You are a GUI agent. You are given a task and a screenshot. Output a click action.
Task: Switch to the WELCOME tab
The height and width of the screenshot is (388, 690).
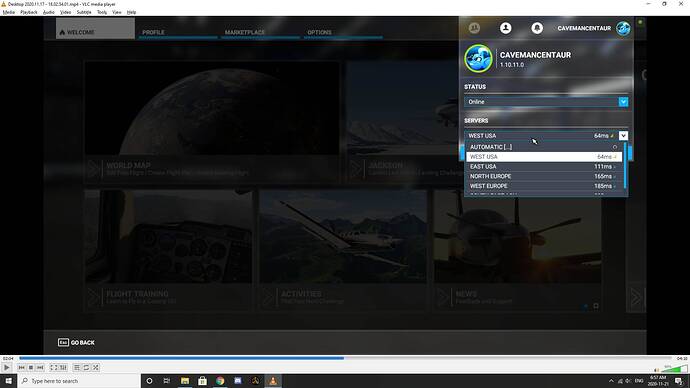(95, 29)
